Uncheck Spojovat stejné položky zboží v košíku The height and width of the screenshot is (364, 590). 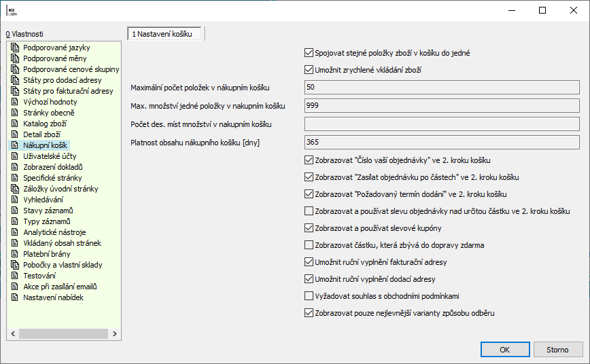309,53
